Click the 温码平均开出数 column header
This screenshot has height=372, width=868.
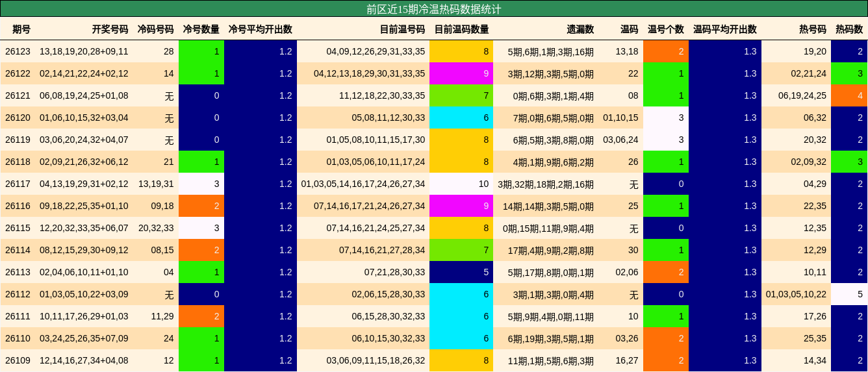coord(724,29)
